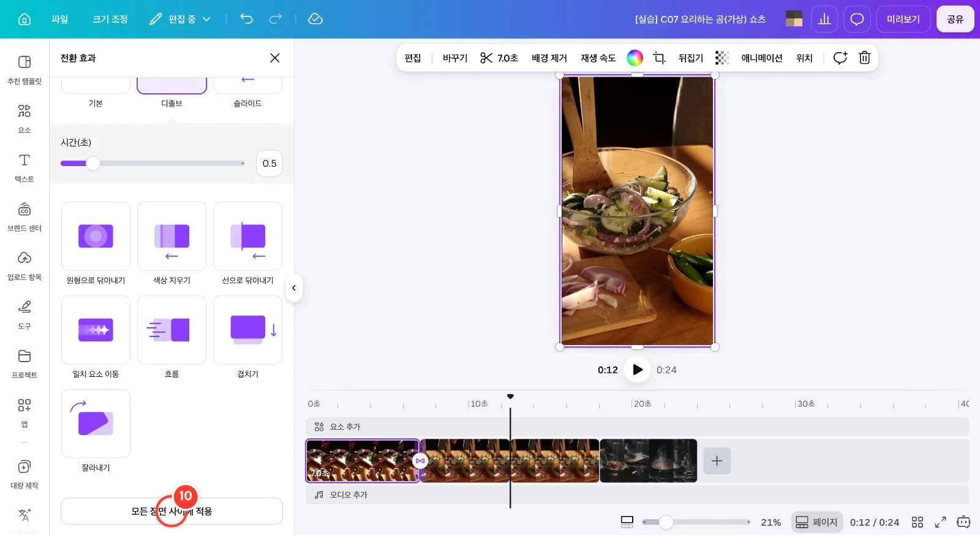Choose 색상 지우기 transition
Viewport: 980px width, 535px height.
coord(171,244)
